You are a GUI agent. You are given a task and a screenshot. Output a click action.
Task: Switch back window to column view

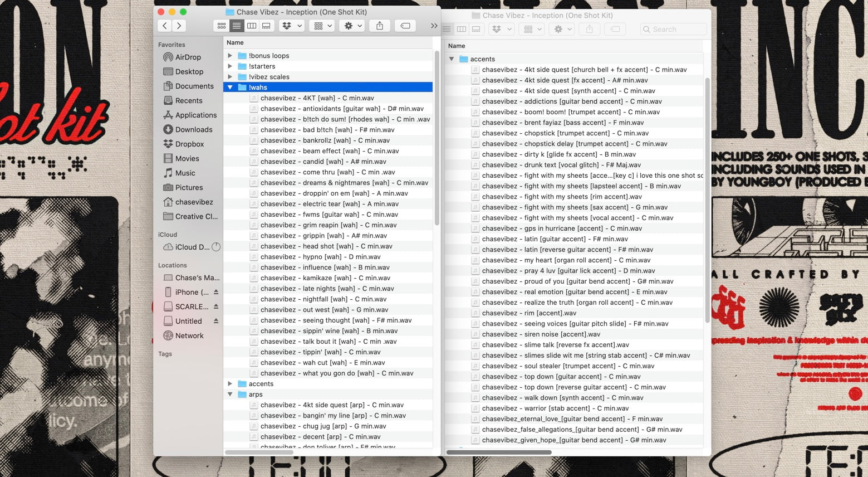462,29
